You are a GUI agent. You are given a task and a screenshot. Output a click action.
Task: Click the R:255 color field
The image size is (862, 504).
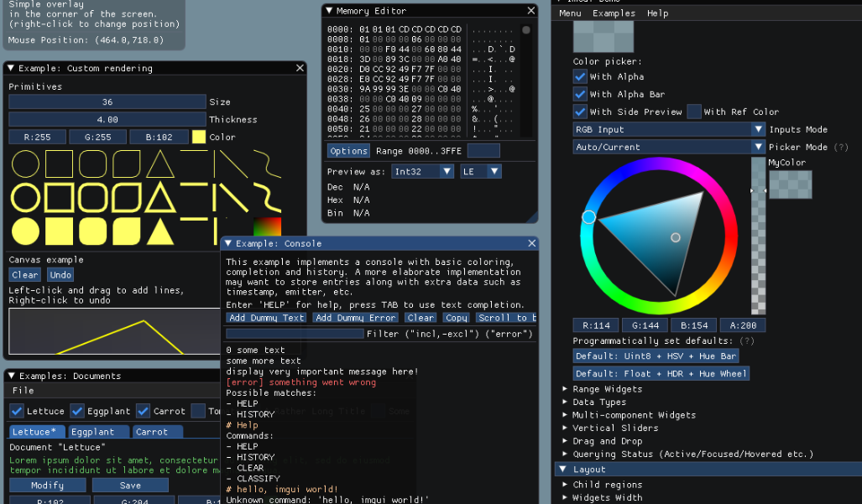[x=38, y=137]
